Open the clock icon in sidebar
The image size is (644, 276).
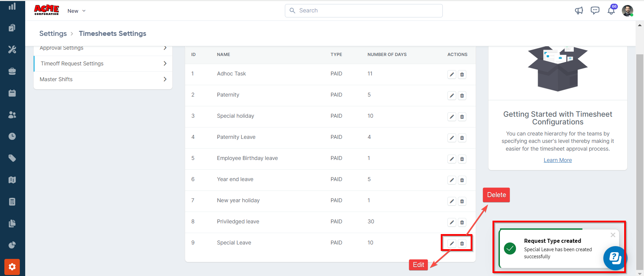(x=12, y=136)
